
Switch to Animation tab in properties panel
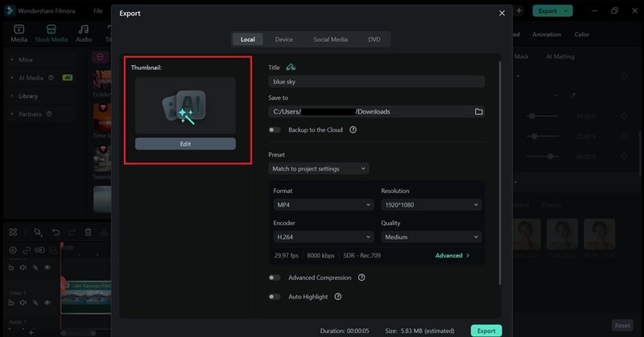[547, 35]
